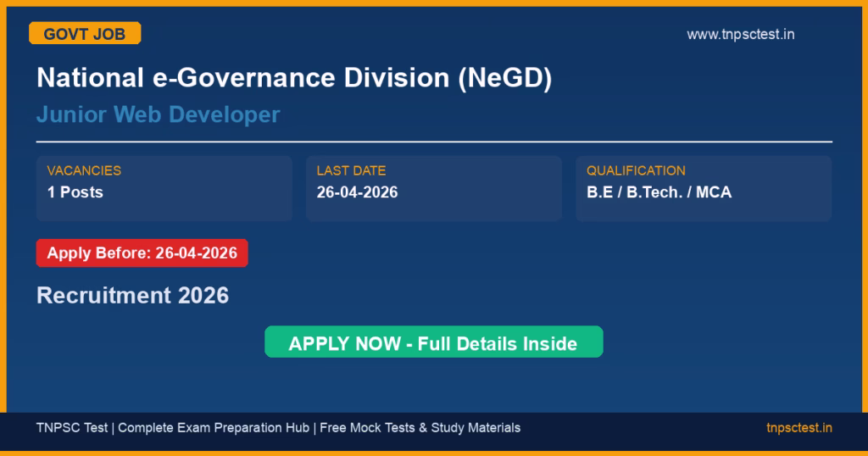Select the Junior Web Developer subtitle
Image resolution: width=868 pixels, height=456 pixels.
[159, 114]
